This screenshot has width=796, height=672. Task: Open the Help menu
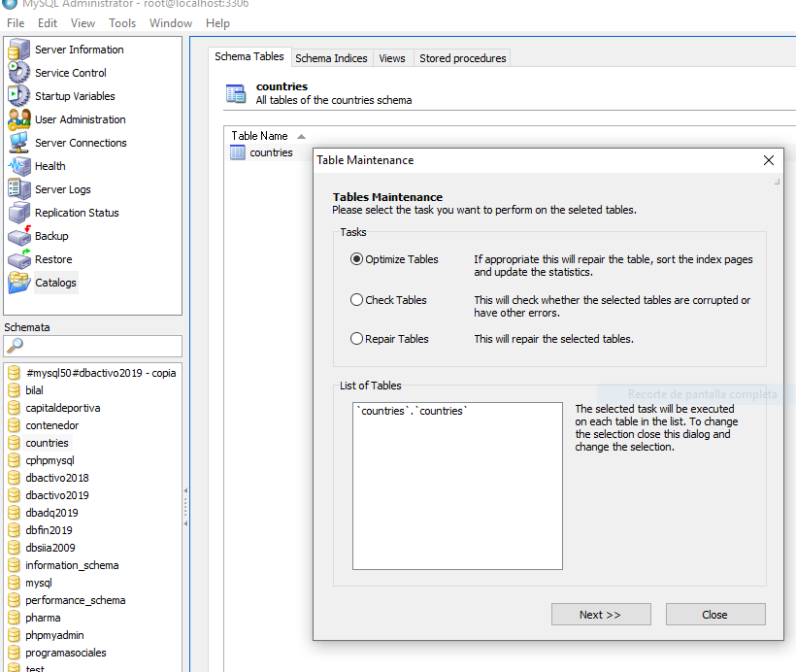(x=217, y=23)
